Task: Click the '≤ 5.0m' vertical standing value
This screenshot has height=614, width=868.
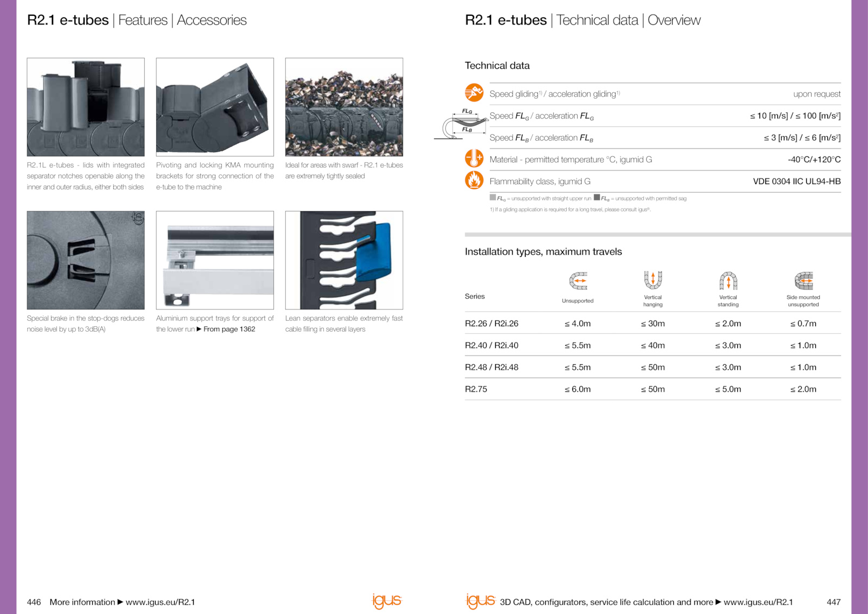Action: 728,389
